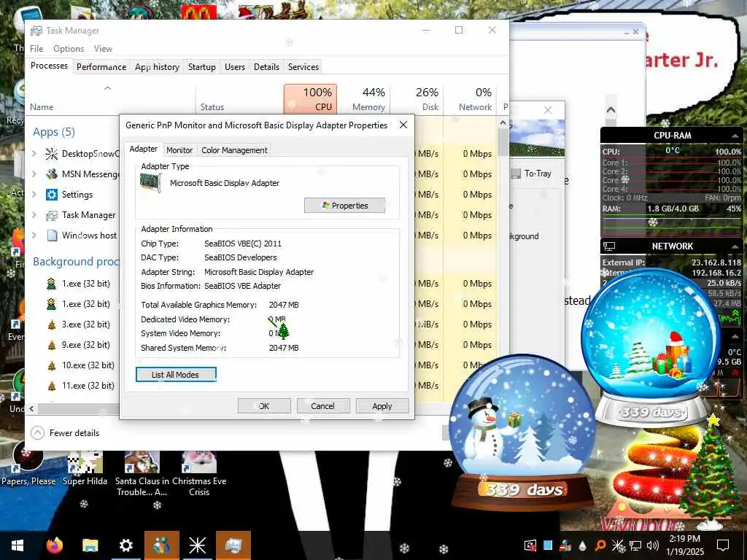
Task: Click the water drop tray icon
Action: coord(583,545)
